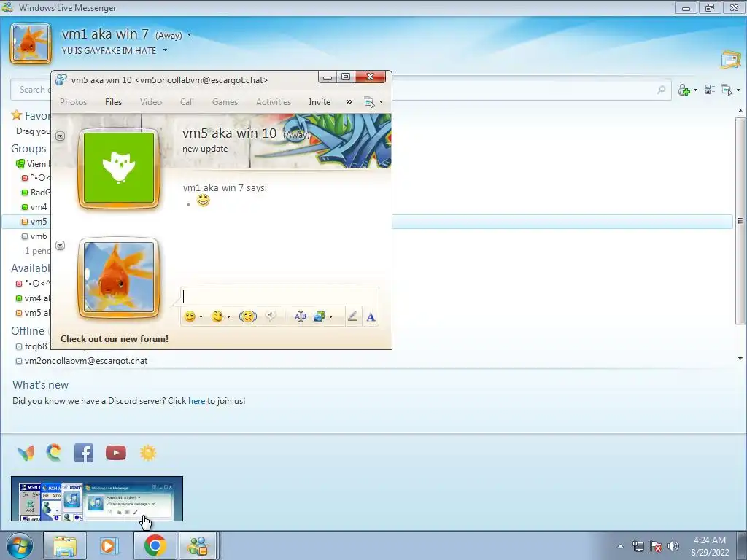
Task: Click the goldfish profile picture in header
Action: pos(31,43)
